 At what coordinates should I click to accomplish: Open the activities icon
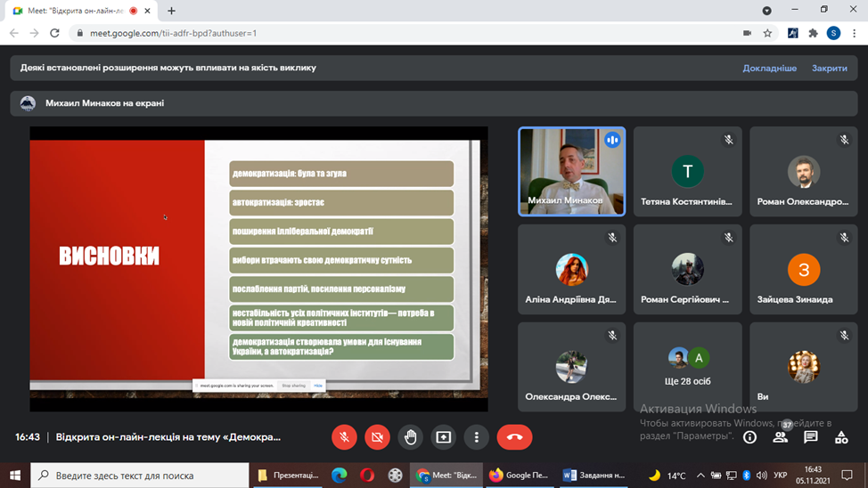pyautogui.click(x=841, y=437)
